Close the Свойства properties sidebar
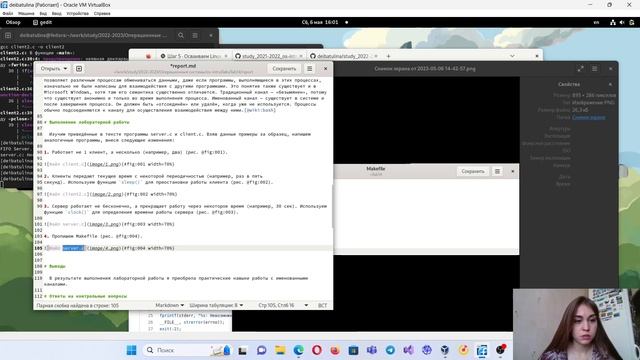 610,84
